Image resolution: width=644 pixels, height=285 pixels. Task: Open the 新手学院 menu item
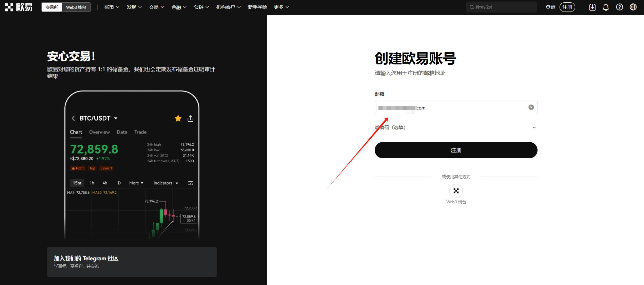[257, 7]
